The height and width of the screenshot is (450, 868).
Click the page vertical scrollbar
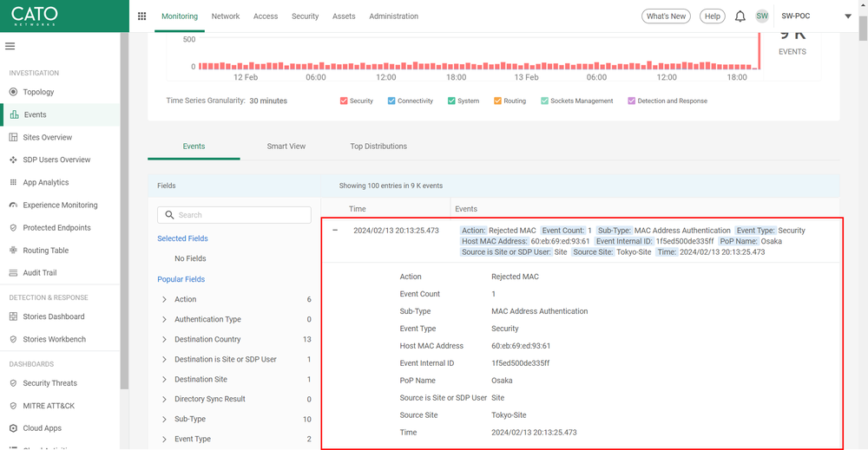coord(863,28)
